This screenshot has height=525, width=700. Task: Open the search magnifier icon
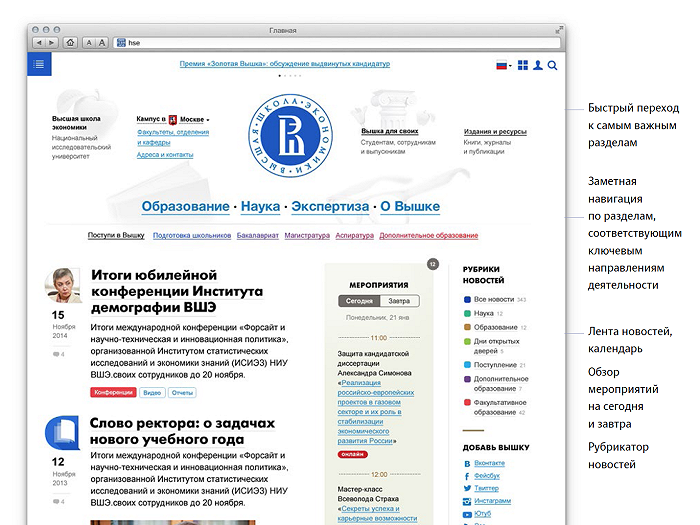[x=552, y=66]
